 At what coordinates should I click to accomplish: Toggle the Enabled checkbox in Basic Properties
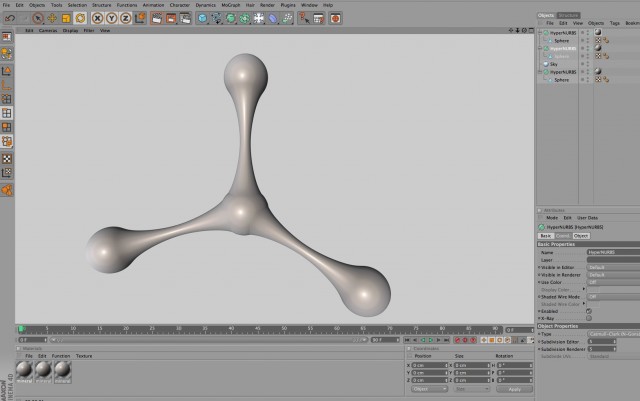(x=589, y=311)
